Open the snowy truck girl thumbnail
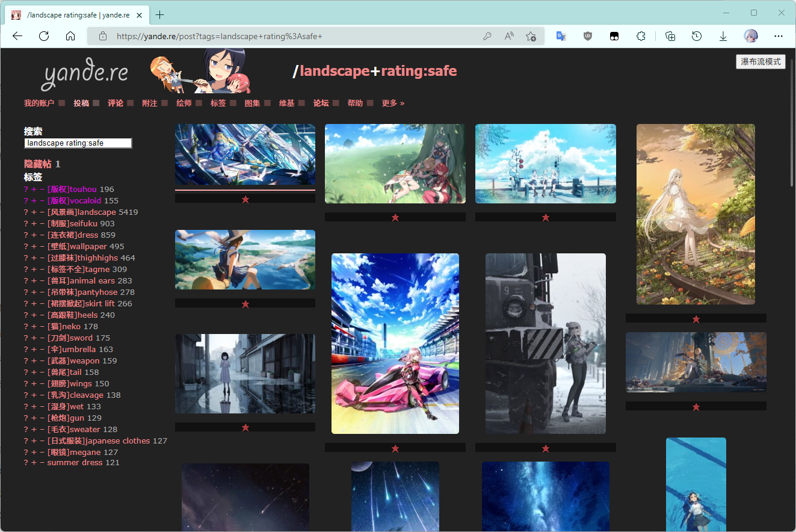Screen dimensions: 796x532 tap(545, 343)
